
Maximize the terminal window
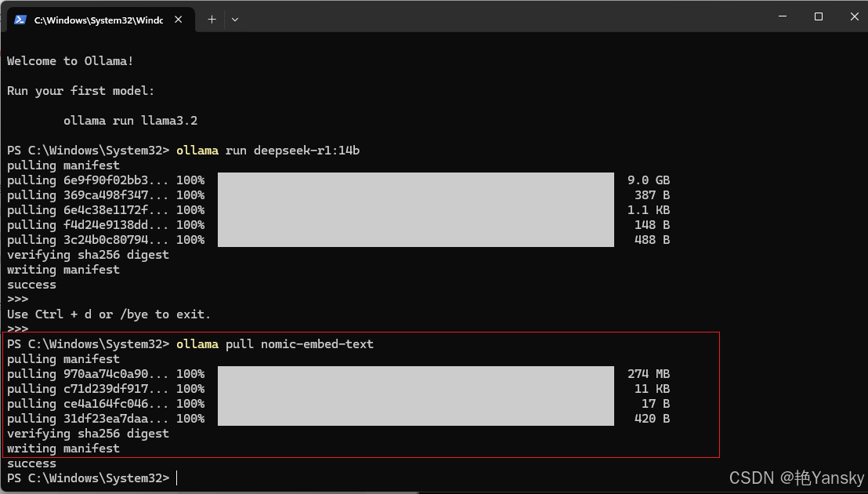click(x=818, y=17)
